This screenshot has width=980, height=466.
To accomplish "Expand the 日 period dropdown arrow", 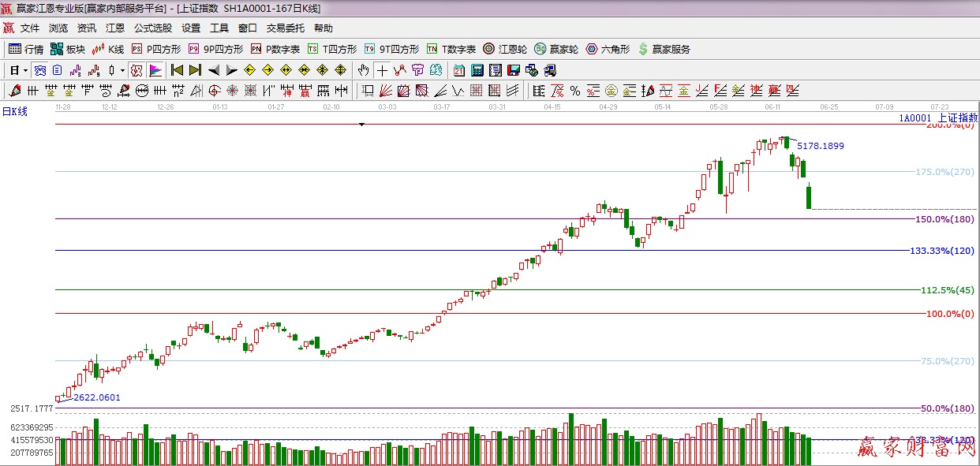I will pyautogui.click(x=25, y=70).
